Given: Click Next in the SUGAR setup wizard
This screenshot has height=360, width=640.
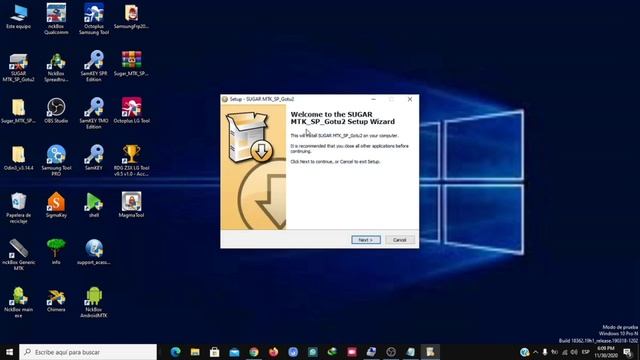Looking at the screenshot, I should tap(366, 240).
